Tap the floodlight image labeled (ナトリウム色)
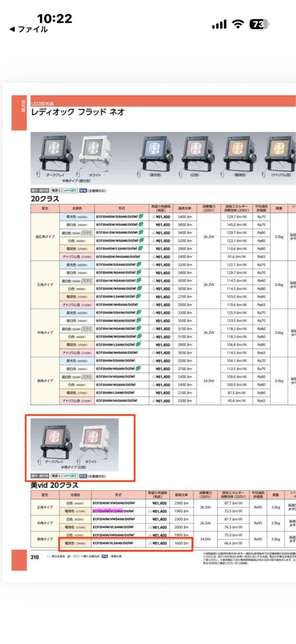This screenshot has width=296, height=644. pyautogui.click(x=281, y=154)
